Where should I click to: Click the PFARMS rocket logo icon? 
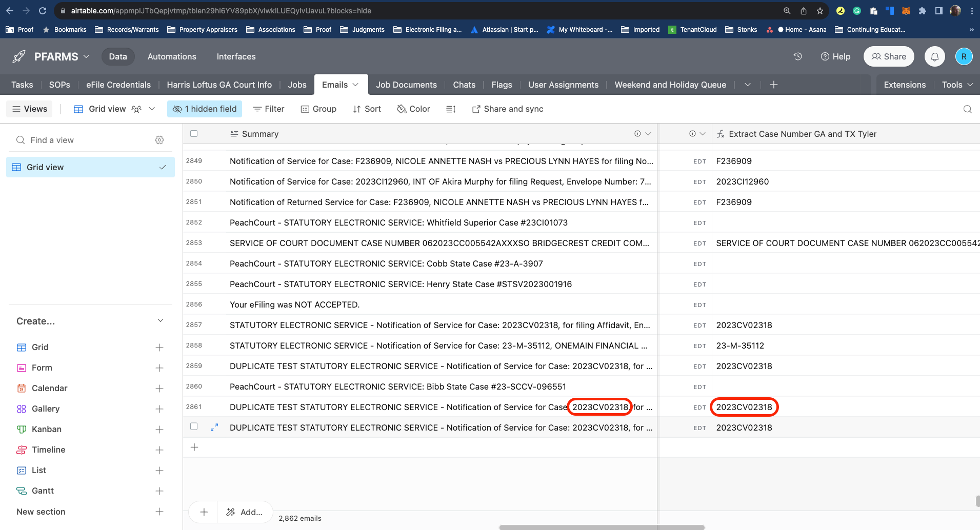[x=19, y=56]
